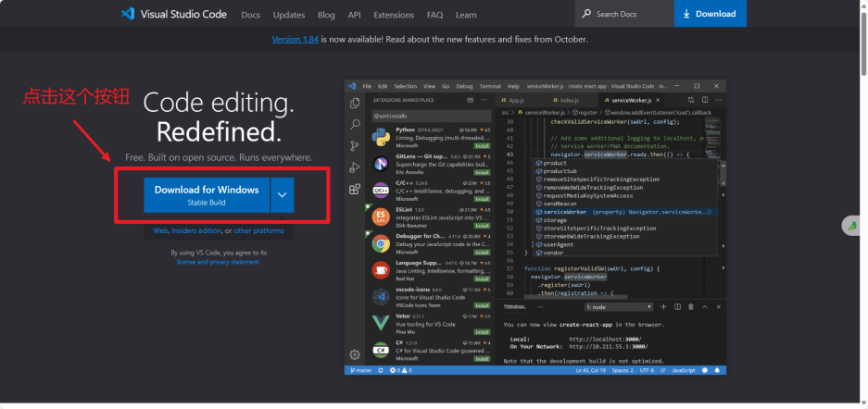
Task: Open the Learn navigation item
Action: (x=466, y=15)
